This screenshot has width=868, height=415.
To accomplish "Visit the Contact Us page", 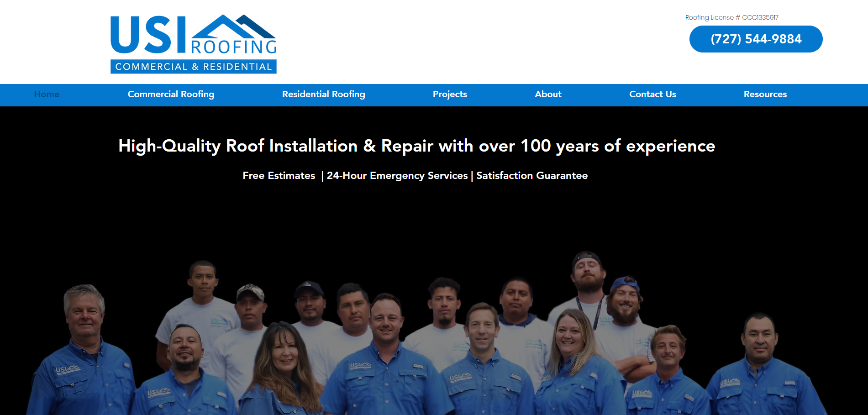I will 652,95.
